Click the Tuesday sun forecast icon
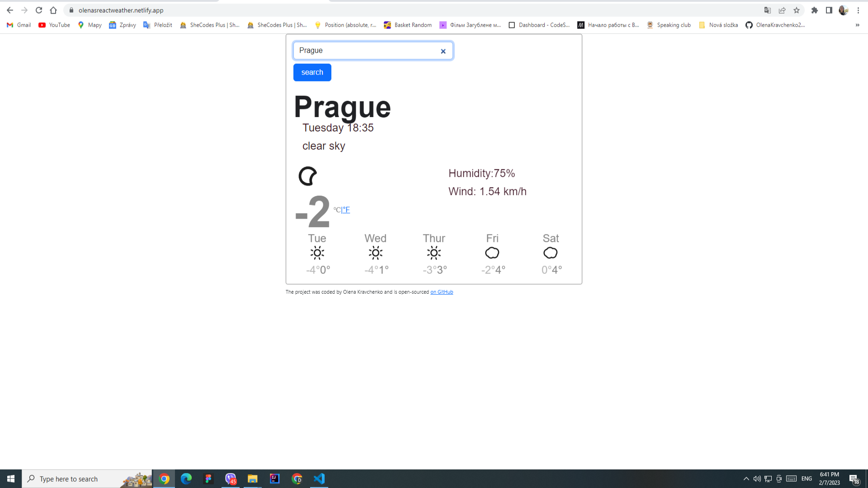The image size is (868, 488). pos(317,253)
